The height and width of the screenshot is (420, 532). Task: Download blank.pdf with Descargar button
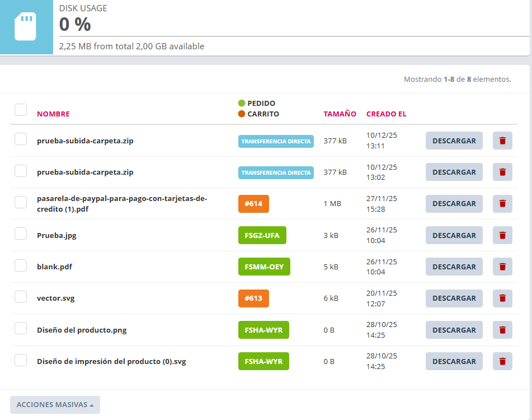point(454,267)
